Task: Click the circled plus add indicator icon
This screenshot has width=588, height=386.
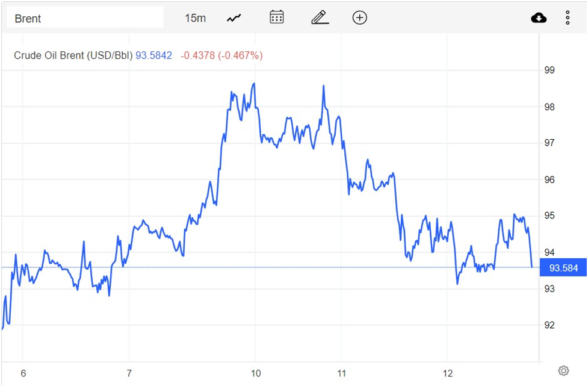Action: pyautogui.click(x=359, y=17)
